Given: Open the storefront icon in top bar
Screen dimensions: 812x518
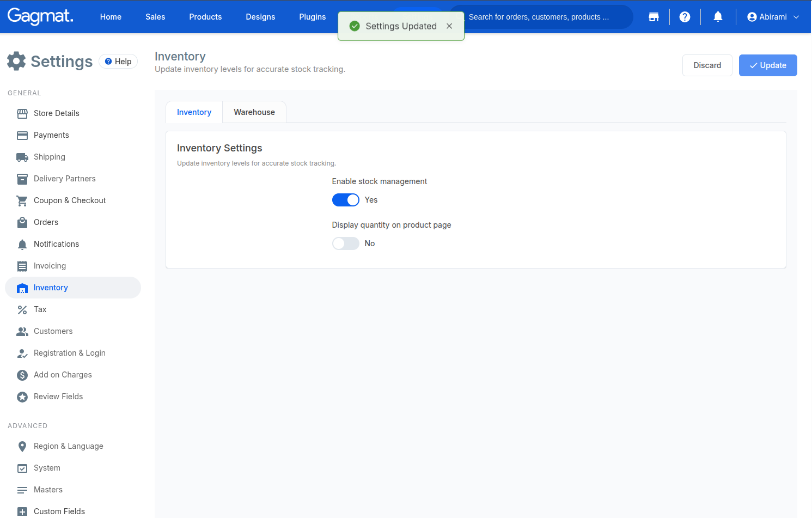Looking at the screenshot, I should [654, 17].
